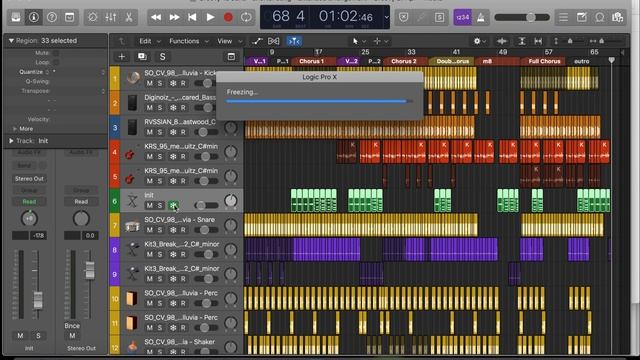This screenshot has height=360, width=640.
Task: Adjust Init track 6 pan knob
Action: [231, 200]
